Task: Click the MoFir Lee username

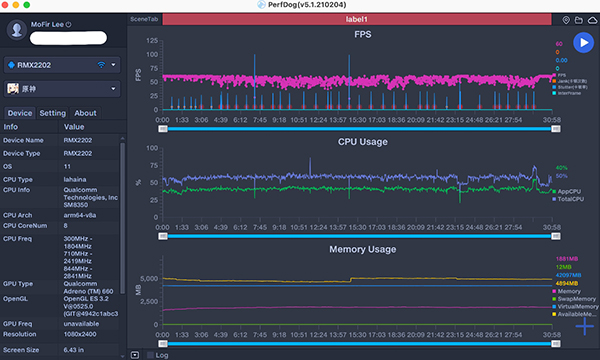Action: (47, 24)
